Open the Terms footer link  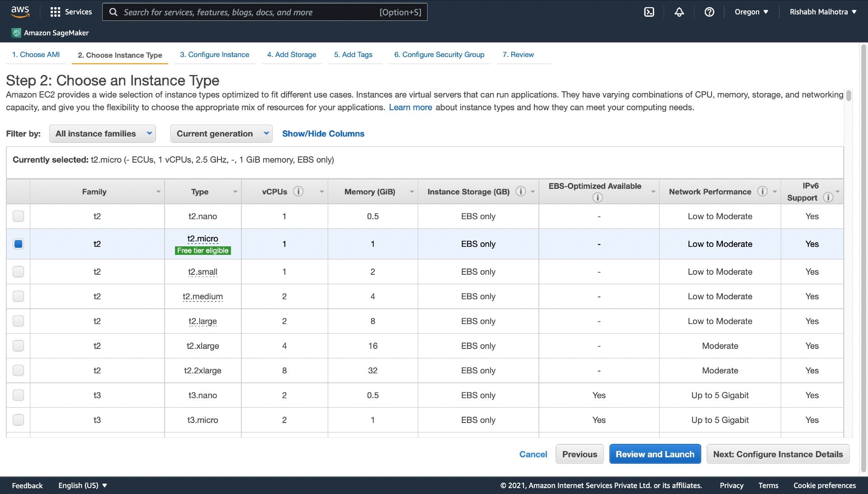pyautogui.click(x=768, y=485)
